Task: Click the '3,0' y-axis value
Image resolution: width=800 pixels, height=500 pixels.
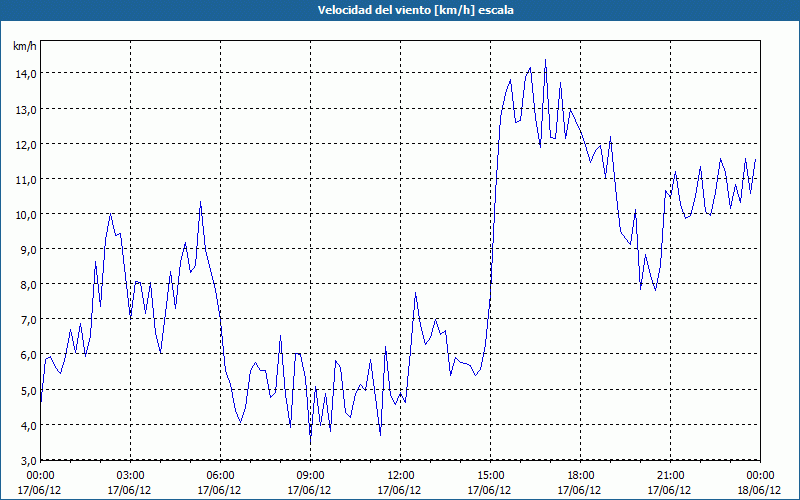Action: (x=28, y=461)
